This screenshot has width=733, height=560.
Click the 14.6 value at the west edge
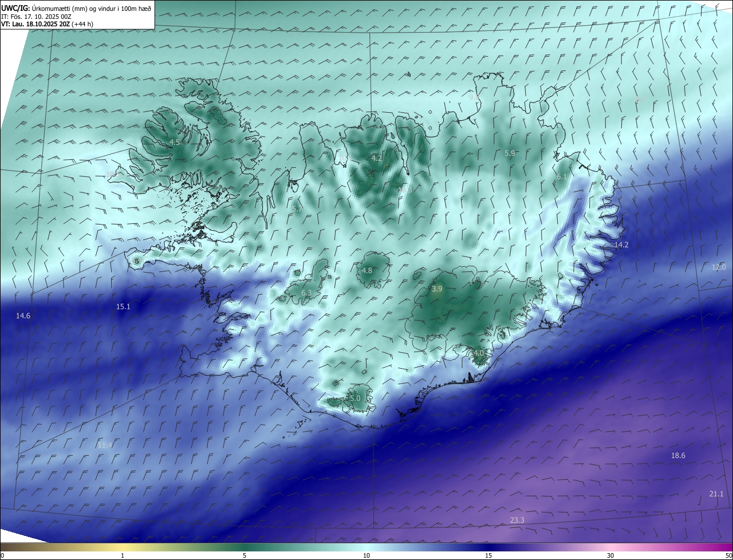23,316
